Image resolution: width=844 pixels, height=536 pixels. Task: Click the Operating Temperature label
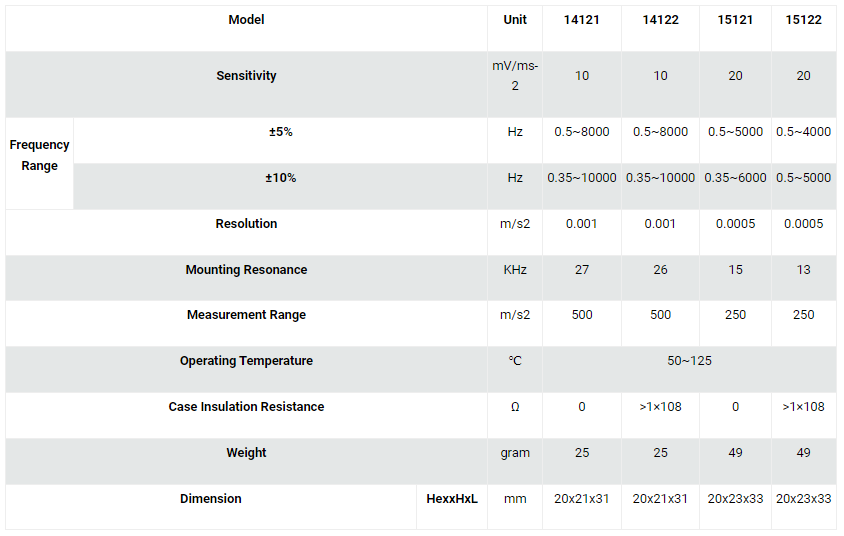[246, 361]
